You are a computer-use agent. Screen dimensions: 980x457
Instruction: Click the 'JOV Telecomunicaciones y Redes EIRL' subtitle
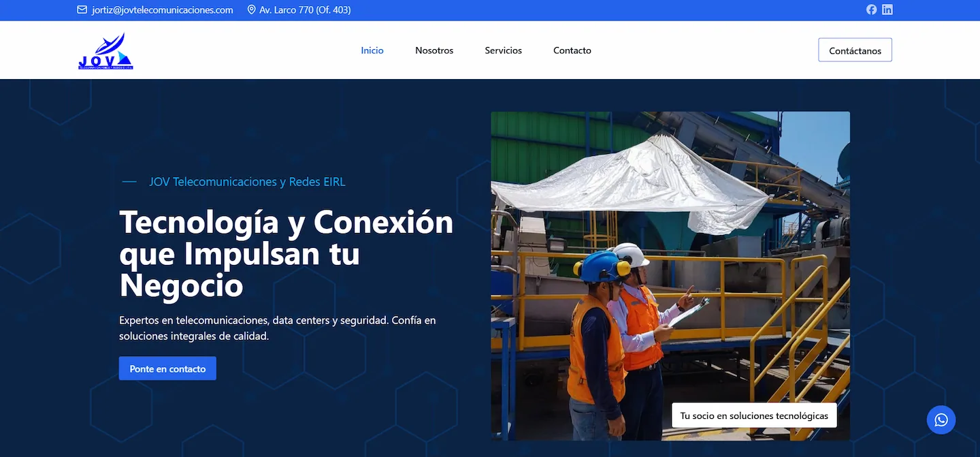pyautogui.click(x=247, y=182)
